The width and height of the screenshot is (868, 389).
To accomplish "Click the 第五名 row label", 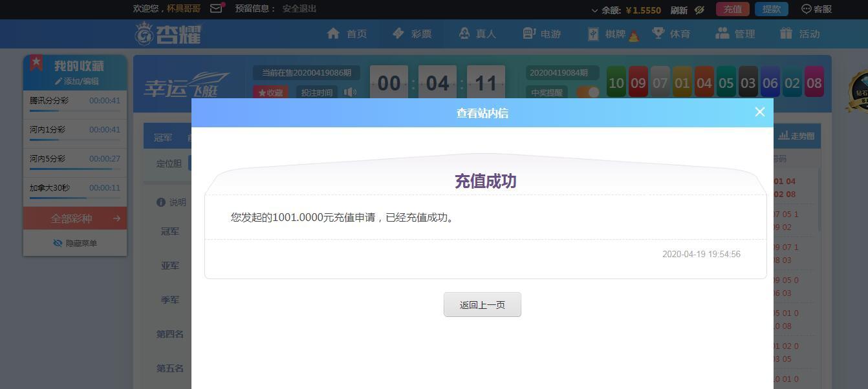I will [170, 368].
